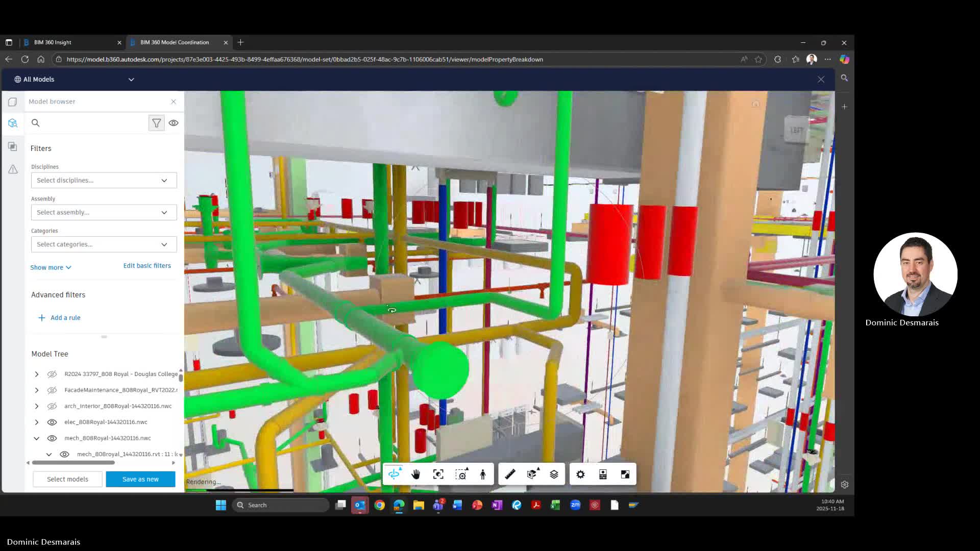
Task: Select BIM 360 Model Coordination tab
Action: [x=179, y=42]
